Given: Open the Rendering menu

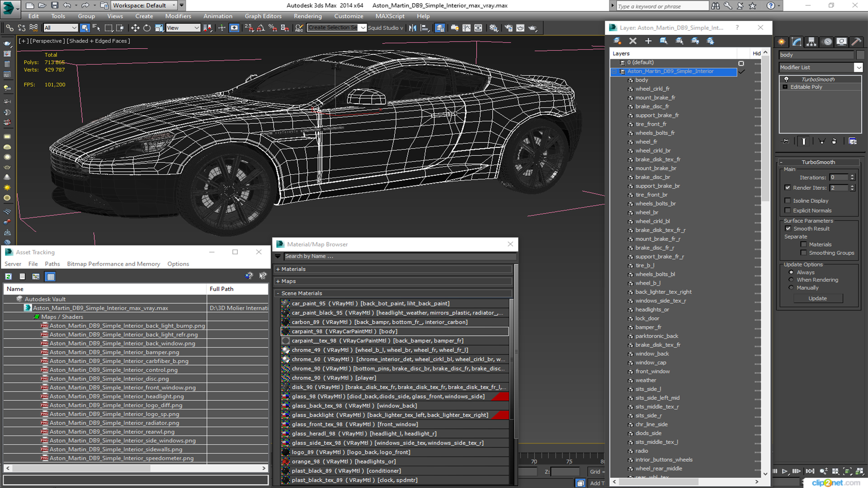Looking at the screenshot, I should click(307, 16).
